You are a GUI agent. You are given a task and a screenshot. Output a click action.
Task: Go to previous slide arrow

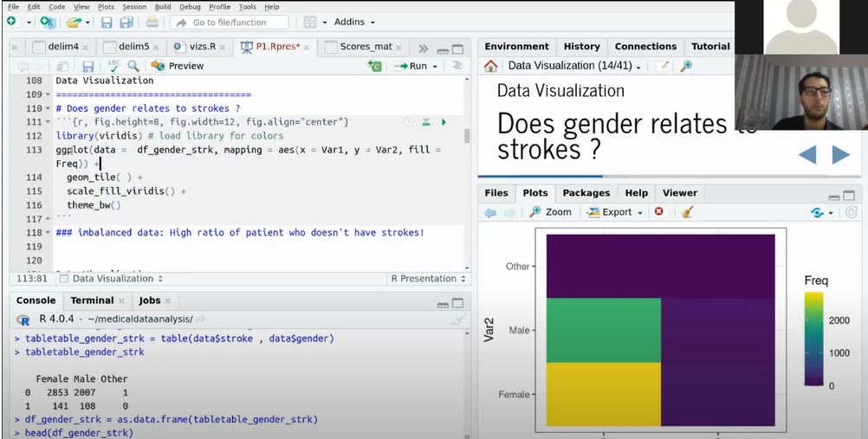coord(807,154)
